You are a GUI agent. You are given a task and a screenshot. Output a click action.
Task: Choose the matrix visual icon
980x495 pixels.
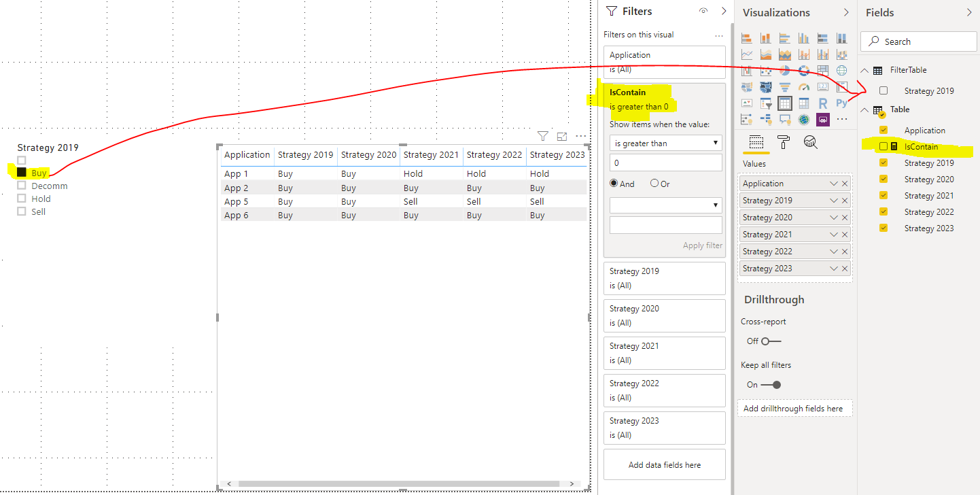803,103
